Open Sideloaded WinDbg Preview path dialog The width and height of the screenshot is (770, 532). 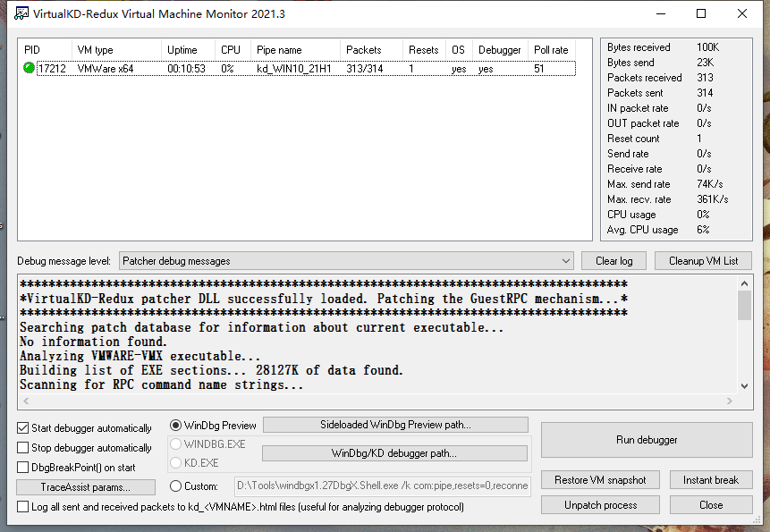(x=395, y=425)
